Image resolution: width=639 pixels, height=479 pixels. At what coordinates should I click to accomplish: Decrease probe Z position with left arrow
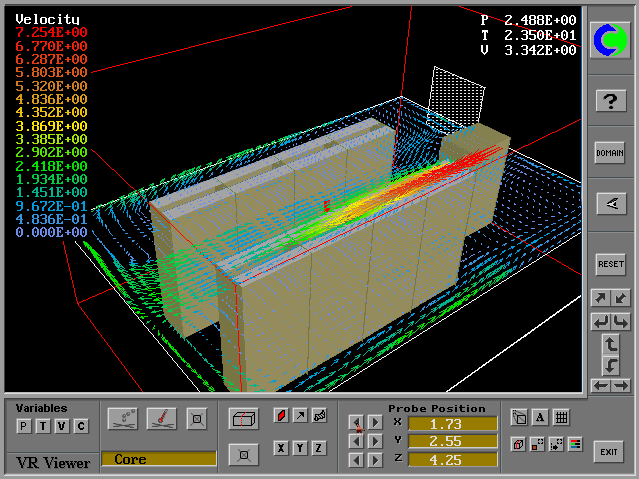pos(356,460)
